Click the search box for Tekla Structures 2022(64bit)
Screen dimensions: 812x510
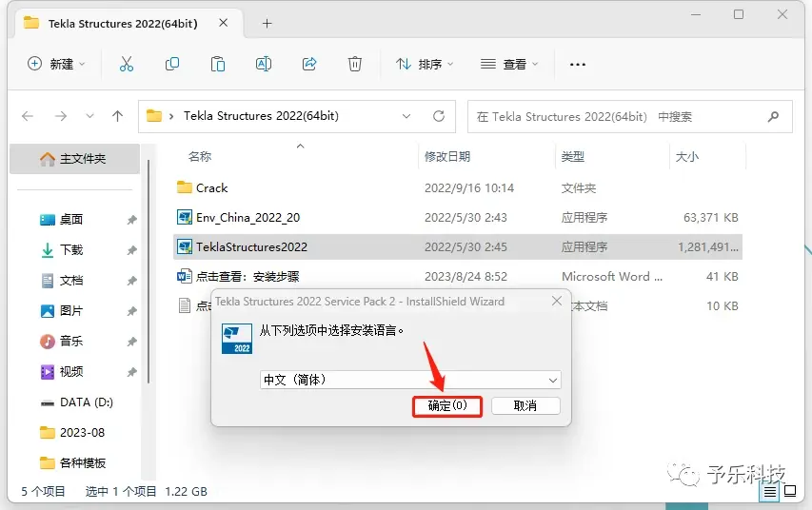(x=630, y=116)
